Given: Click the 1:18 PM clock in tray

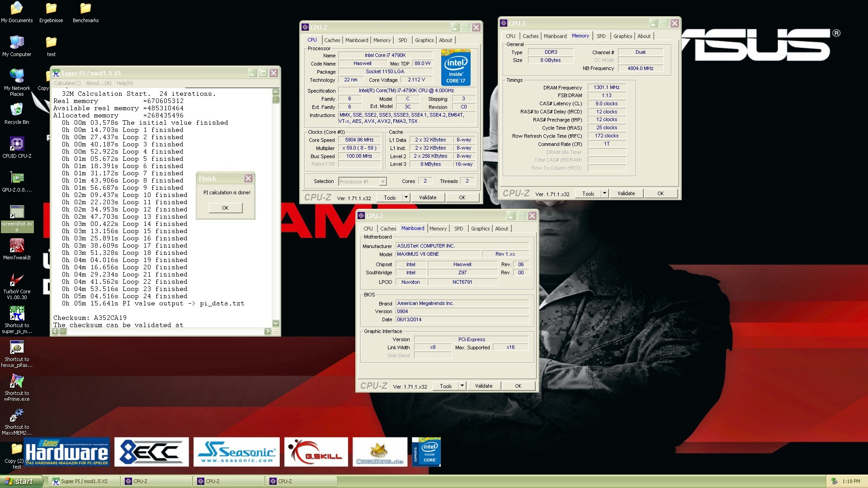Looking at the screenshot, I should click(x=851, y=482).
